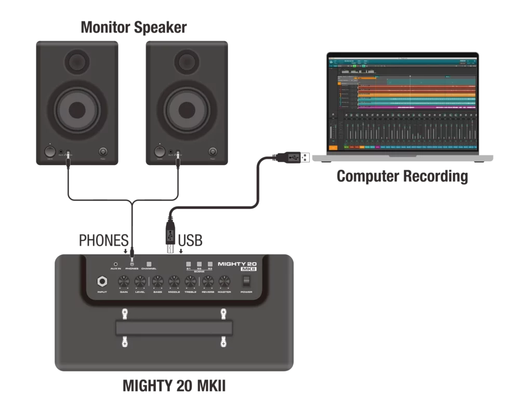This screenshot has height=417, width=532.
Task: Click the plug inserted in left speaker
Action: click(68, 160)
